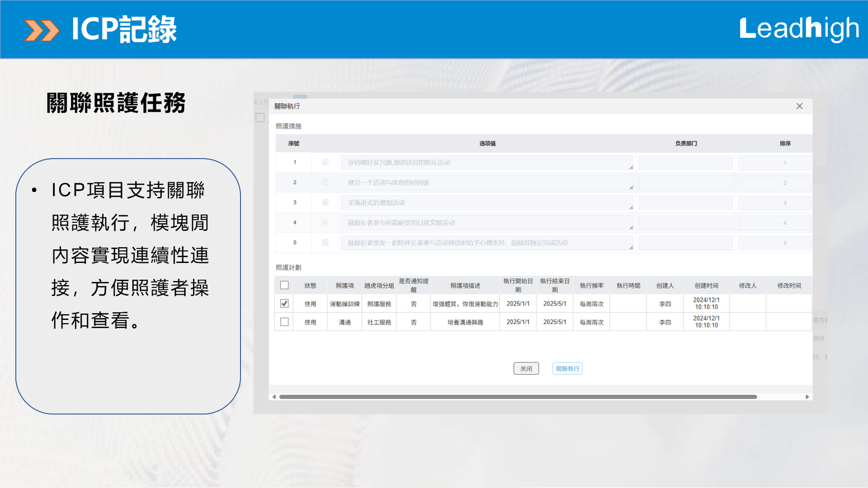
Task: Toggle checkbox for care measure row 5
Action: (325, 243)
